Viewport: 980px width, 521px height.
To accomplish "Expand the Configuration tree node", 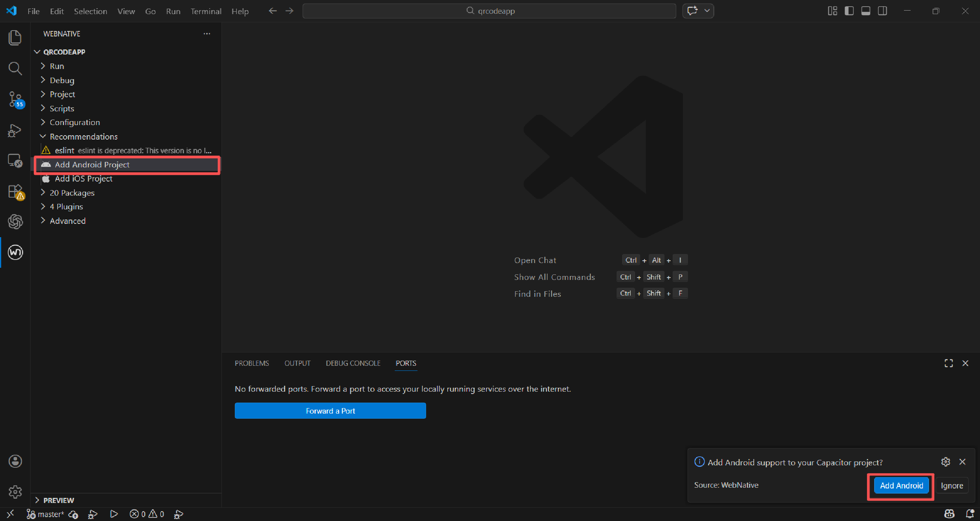I will (126, 122).
